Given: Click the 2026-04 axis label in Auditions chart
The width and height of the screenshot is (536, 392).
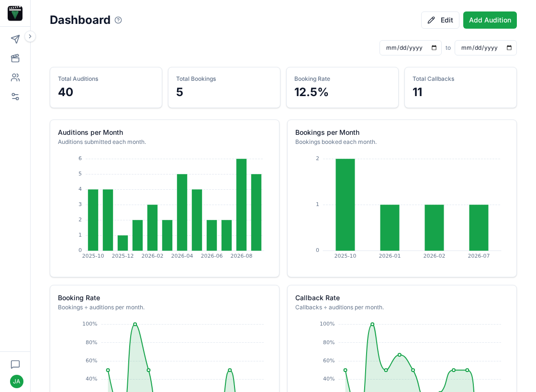Looking at the screenshot, I should pyautogui.click(x=182, y=256).
